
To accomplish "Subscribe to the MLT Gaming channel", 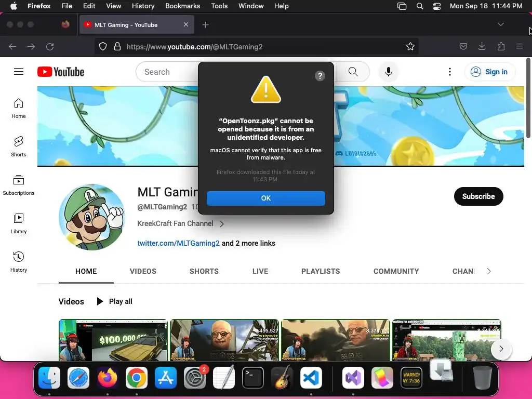I will click(478, 196).
